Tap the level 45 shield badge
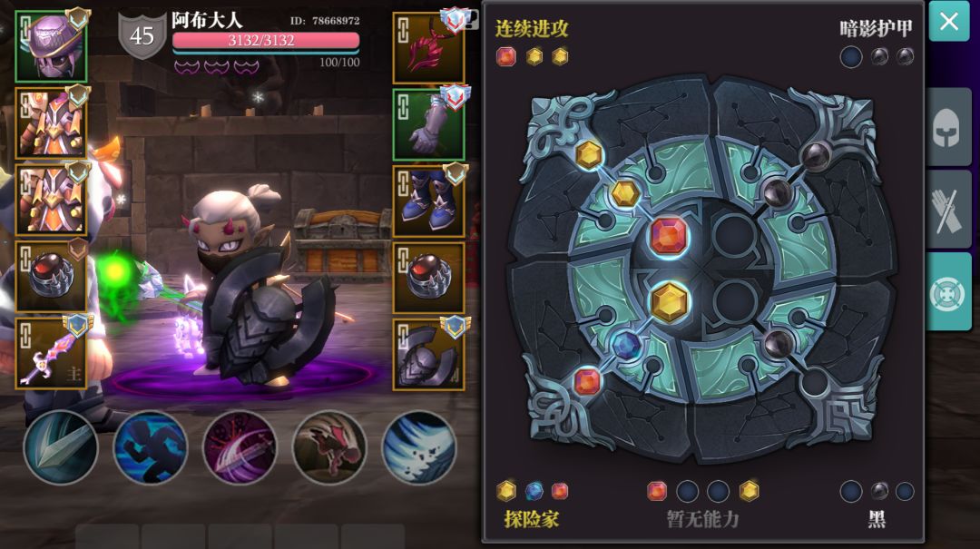This screenshot has width=980, height=549. click(x=142, y=35)
